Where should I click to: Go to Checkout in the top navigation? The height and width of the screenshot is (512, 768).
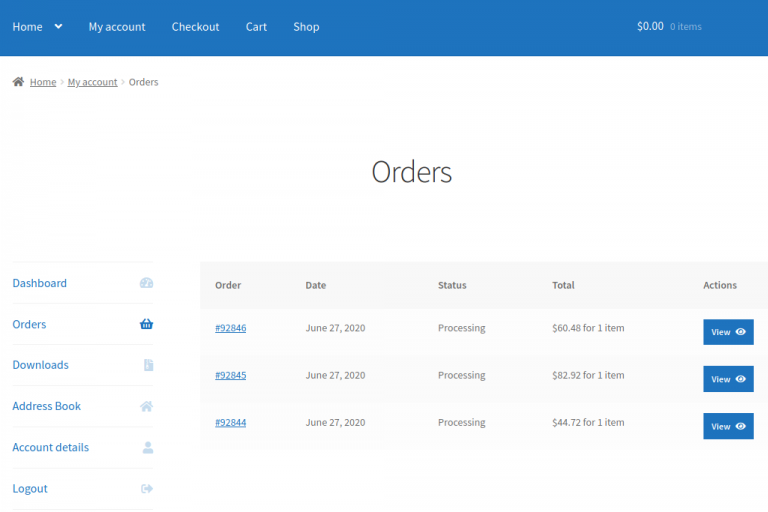(195, 27)
